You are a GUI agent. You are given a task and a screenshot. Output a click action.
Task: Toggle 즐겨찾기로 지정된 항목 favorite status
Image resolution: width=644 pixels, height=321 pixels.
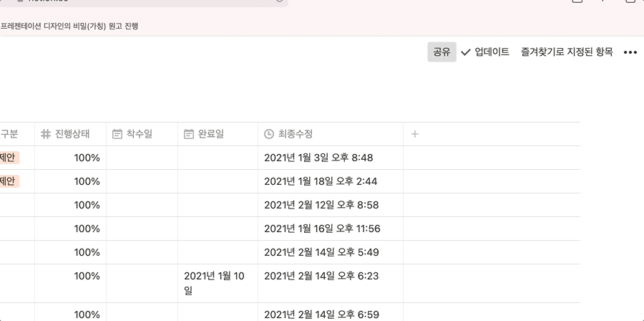[x=567, y=52]
